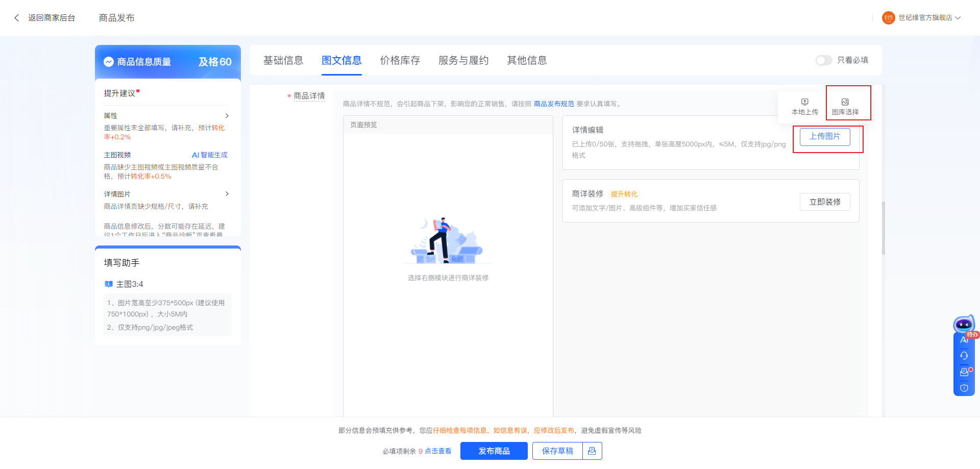980x469 pixels.
Task: Open the 商品发布规范 link
Action: click(554, 104)
